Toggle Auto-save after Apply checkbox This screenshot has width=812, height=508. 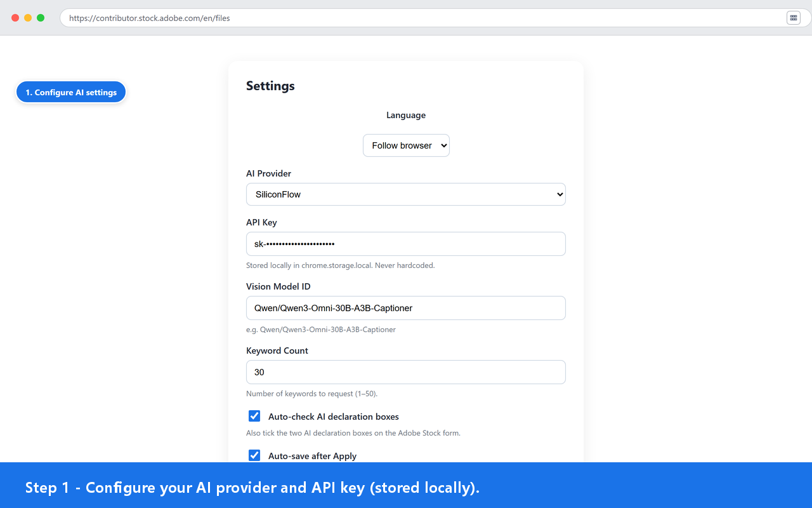(x=254, y=455)
